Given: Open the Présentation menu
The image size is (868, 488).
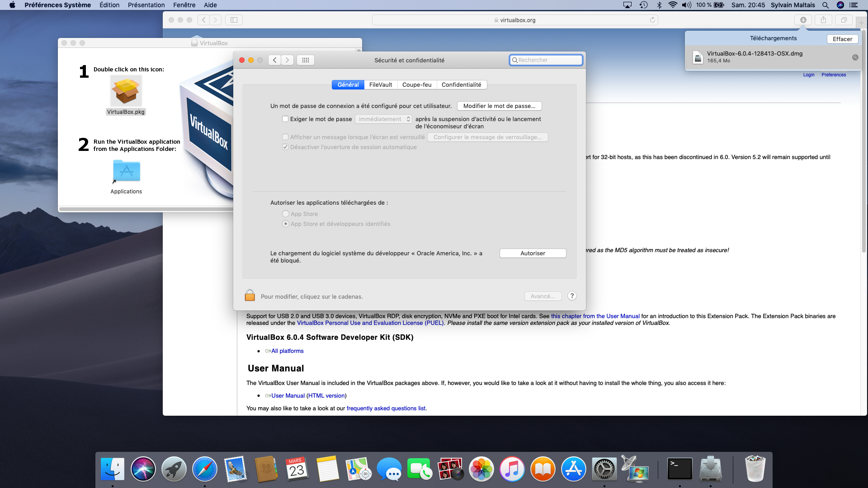Looking at the screenshot, I should (x=146, y=5).
